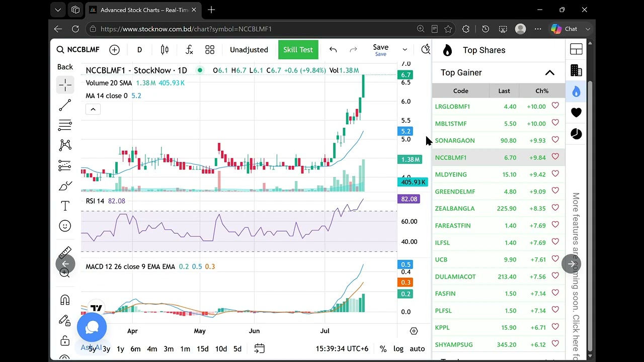Select the 5d time range
644x362 pixels.
click(237, 349)
